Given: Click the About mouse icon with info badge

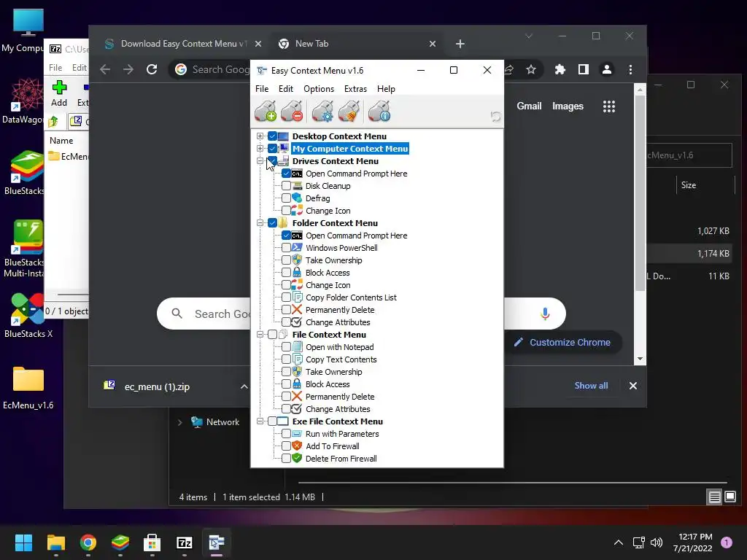Looking at the screenshot, I should 379,111.
